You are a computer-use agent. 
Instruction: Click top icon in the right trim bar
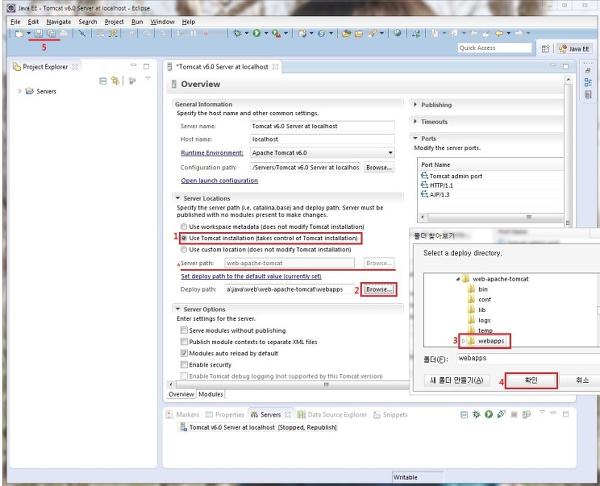[x=588, y=70]
